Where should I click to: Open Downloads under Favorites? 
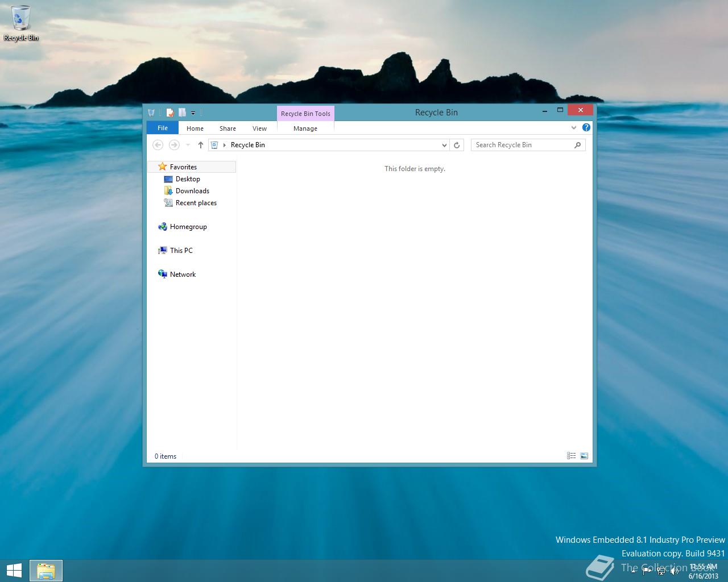point(192,191)
